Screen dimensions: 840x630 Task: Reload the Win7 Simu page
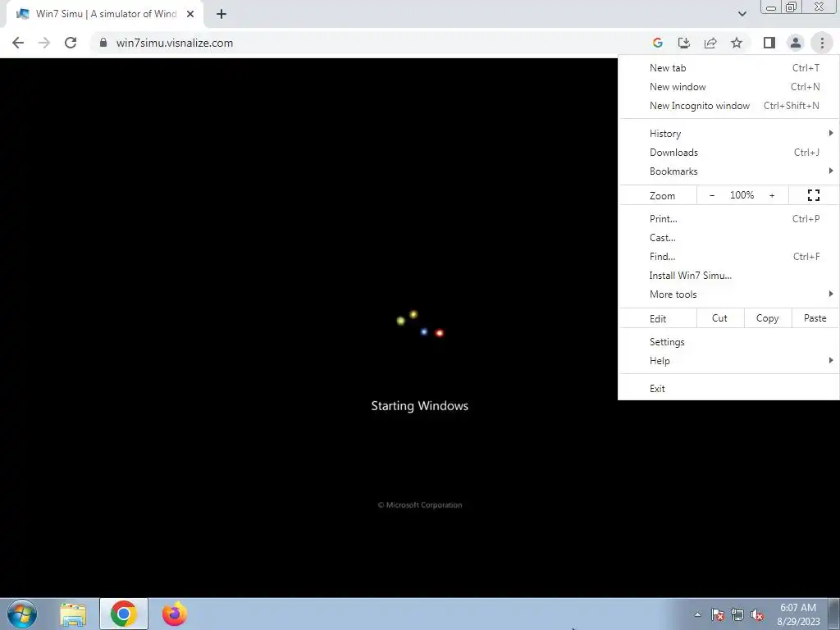pos(71,43)
